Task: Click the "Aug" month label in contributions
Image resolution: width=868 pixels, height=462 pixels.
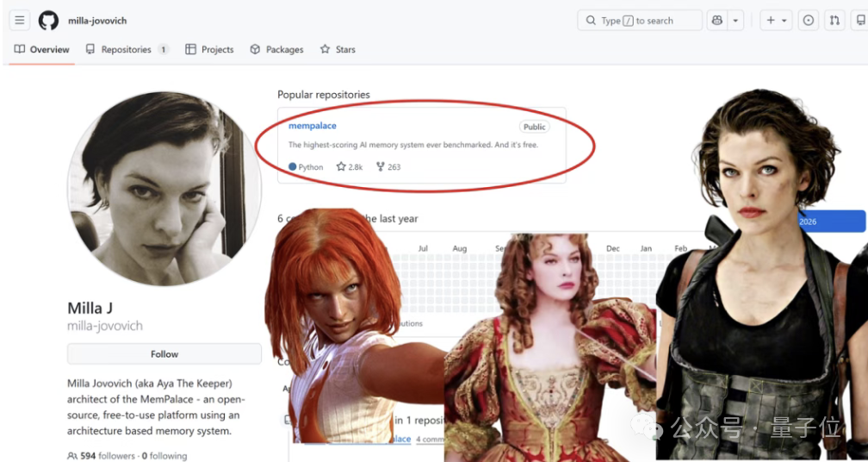Action: click(460, 249)
